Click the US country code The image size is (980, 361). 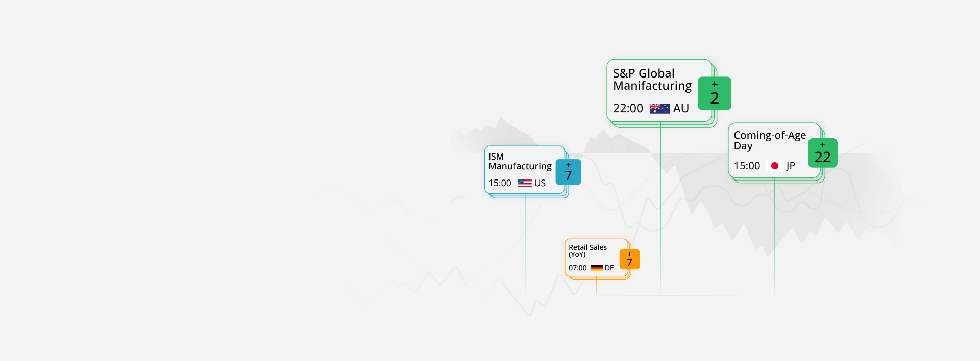[x=540, y=183]
